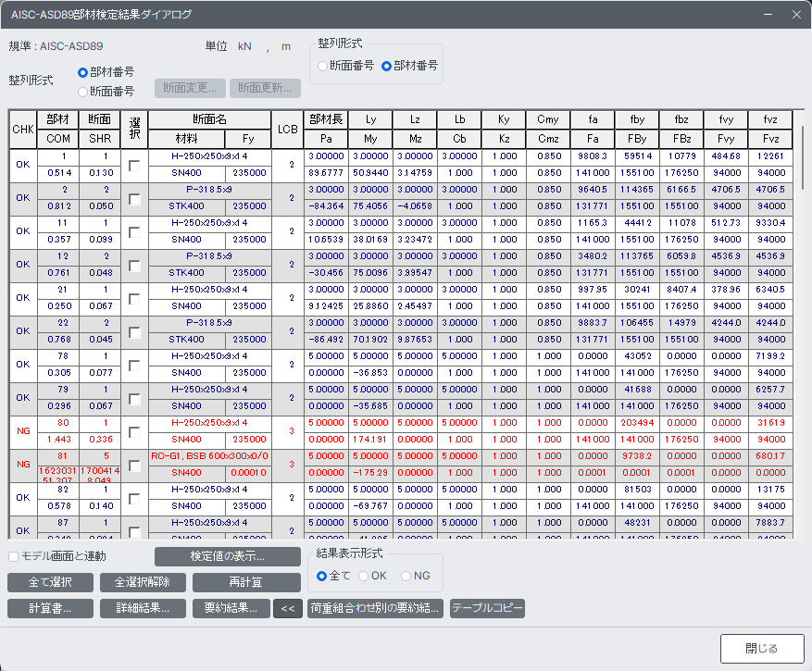
Task: Click the 再計算 button
Action: pyautogui.click(x=246, y=582)
